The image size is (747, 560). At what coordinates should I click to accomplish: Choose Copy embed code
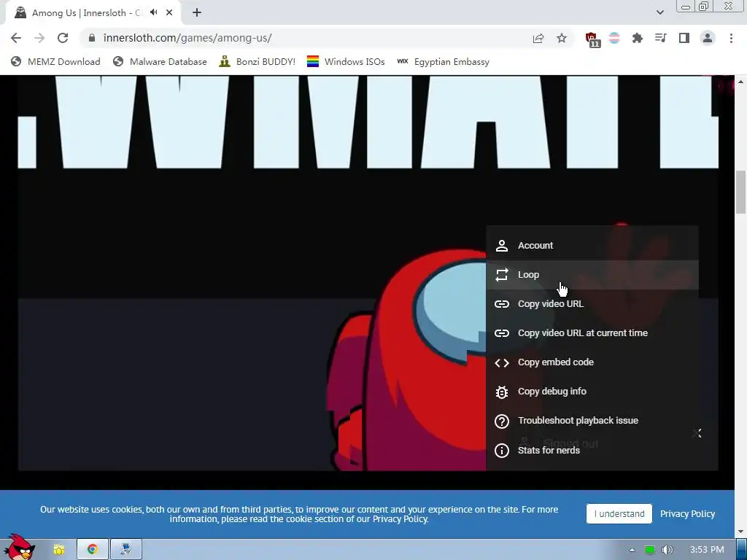tap(592, 362)
